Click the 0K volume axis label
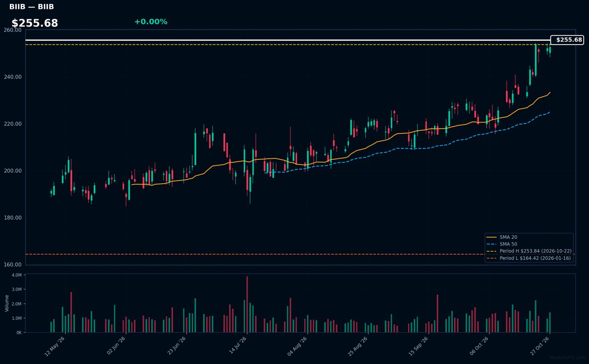 (x=19, y=333)
